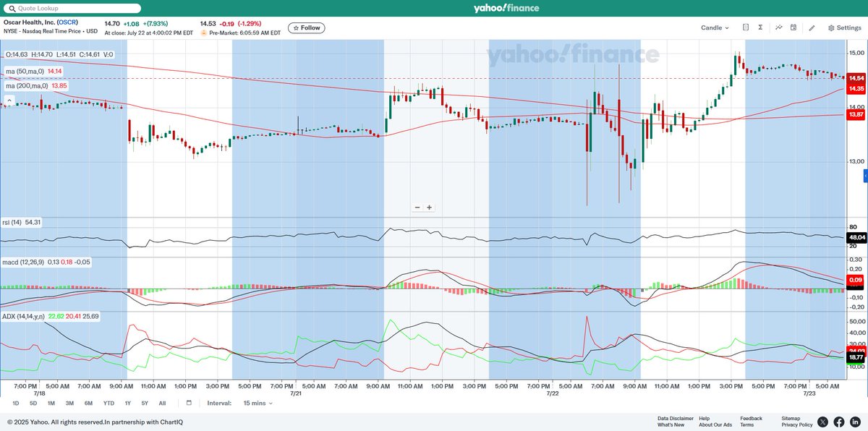868x431 pixels.
Task: Follow Oscar Health stock
Action: coord(307,27)
